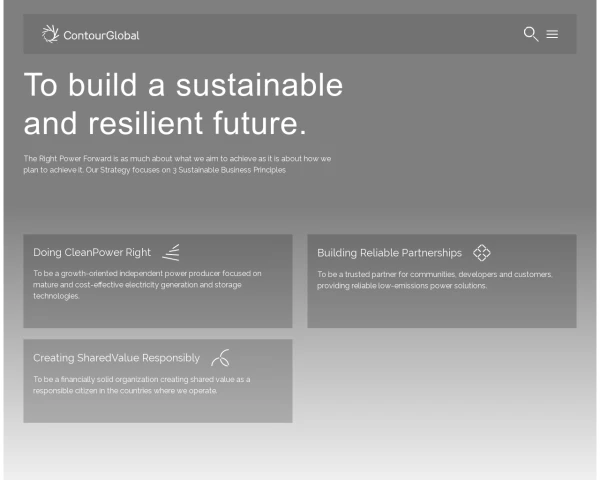This screenshot has width=600, height=480.
Task: Click the trusted partner for communities description
Action: tap(433, 274)
